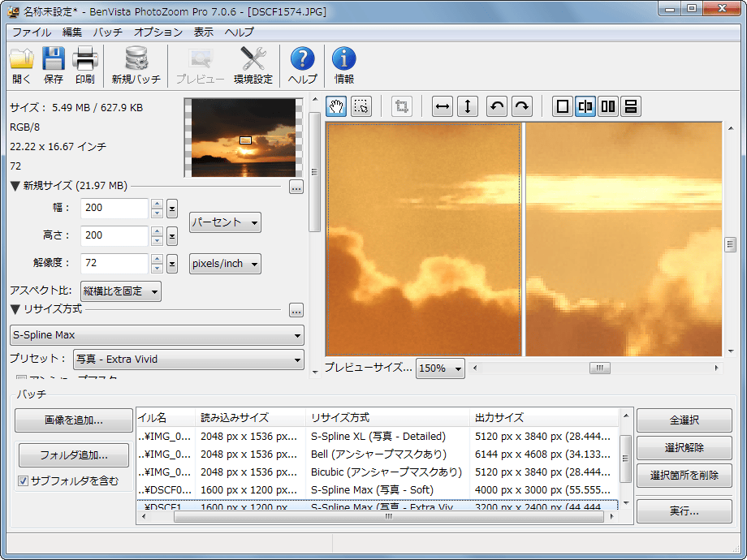
Task: Open preferences via 環境設定 tools icon
Action: tap(253, 58)
